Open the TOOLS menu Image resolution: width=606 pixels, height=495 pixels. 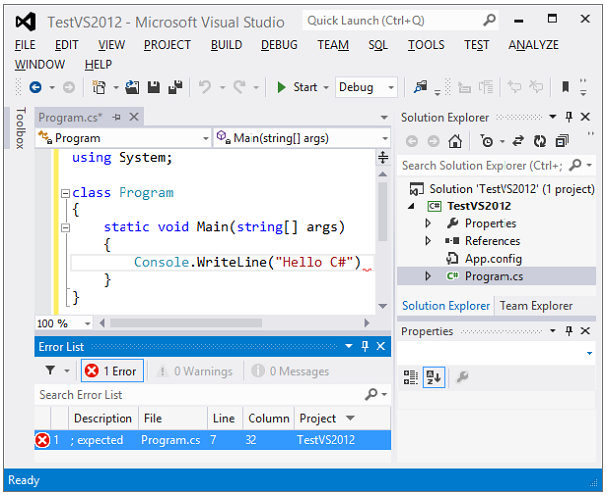point(426,44)
